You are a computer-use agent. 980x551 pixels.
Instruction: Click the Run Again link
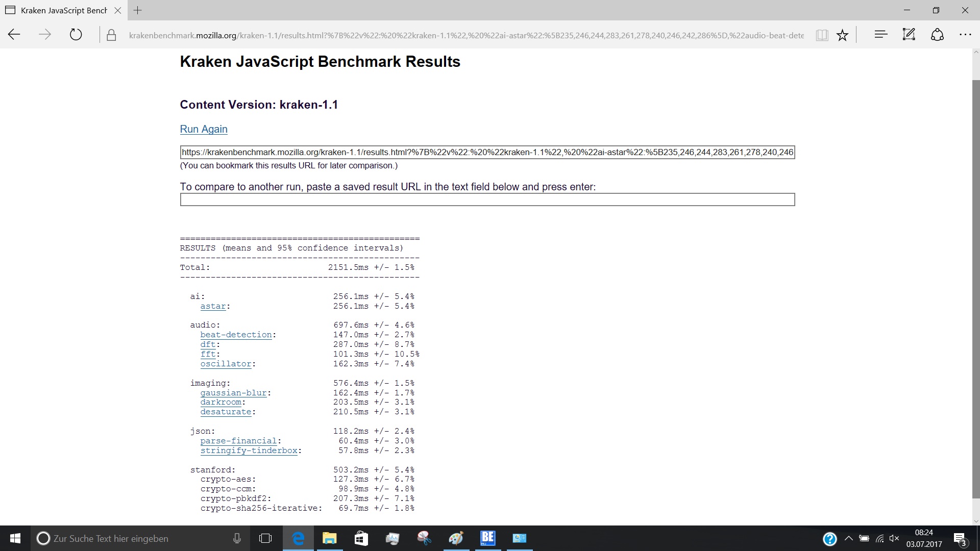(204, 129)
